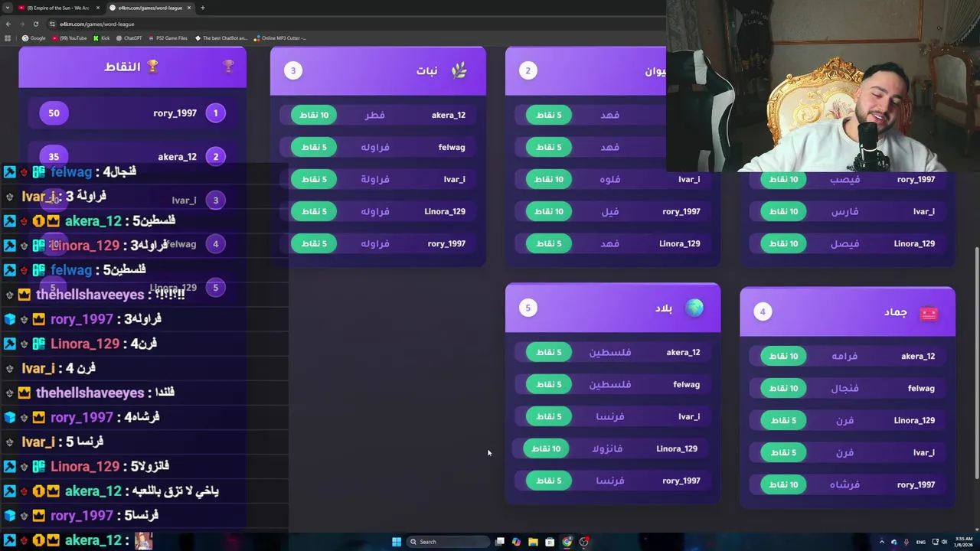Open File Explorer from taskbar
This screenshot has height=551, width=980.
(x=533, y=542)
